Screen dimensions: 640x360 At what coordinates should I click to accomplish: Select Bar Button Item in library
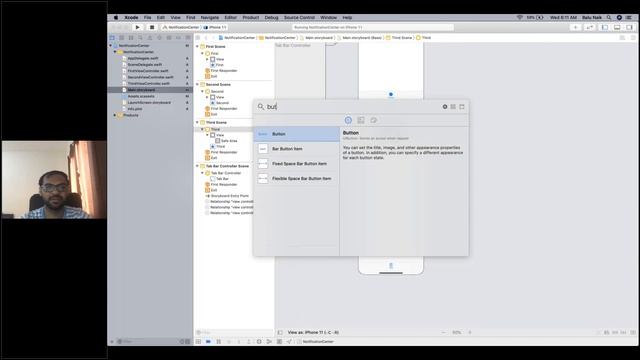coord(296,149)
